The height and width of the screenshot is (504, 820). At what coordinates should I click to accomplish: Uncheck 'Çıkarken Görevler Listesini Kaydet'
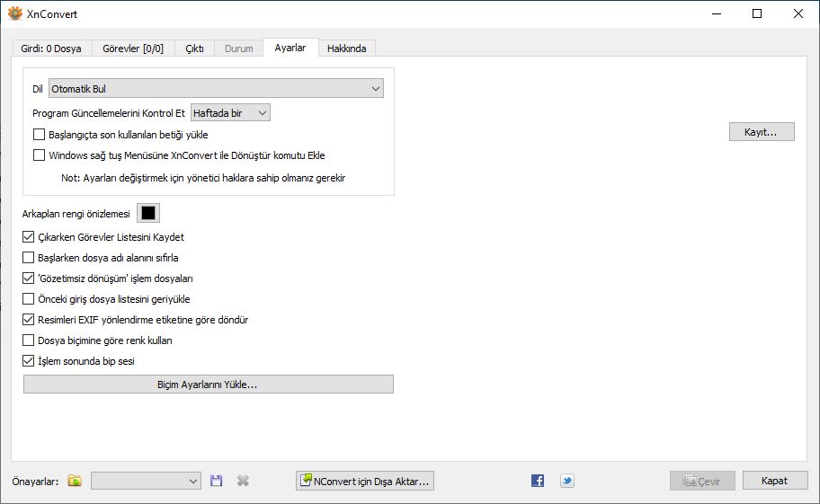coord(28,237)
